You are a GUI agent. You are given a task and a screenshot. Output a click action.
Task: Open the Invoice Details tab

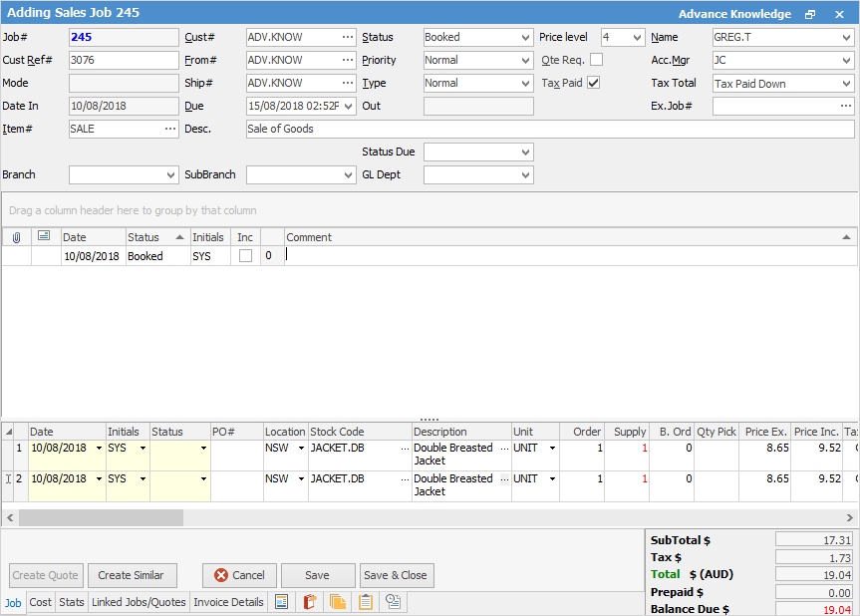(x=228, y=602)
